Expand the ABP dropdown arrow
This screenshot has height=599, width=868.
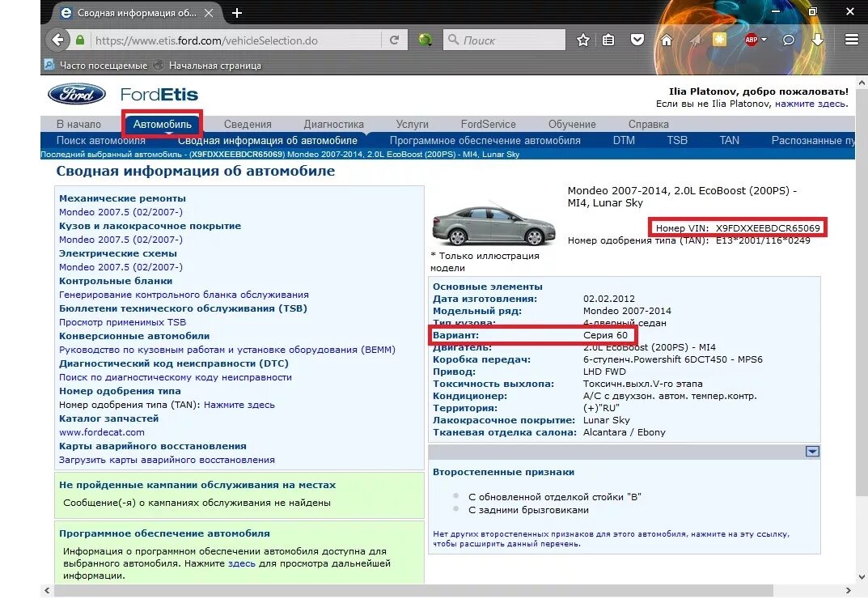pyautogui.click(x=764, y=40)
